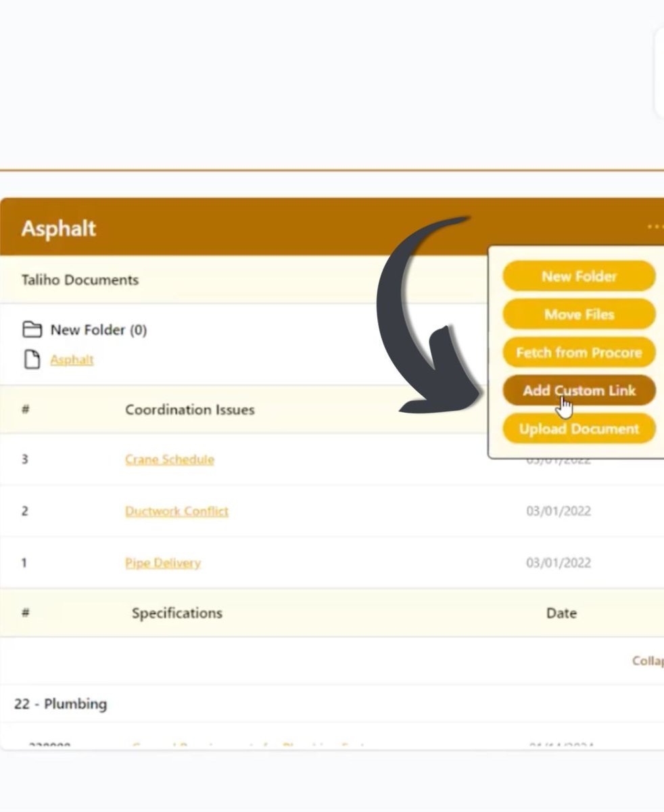The image size is (664, 812).
Task: Choose Upload Document from the menu
Action: 579,428
